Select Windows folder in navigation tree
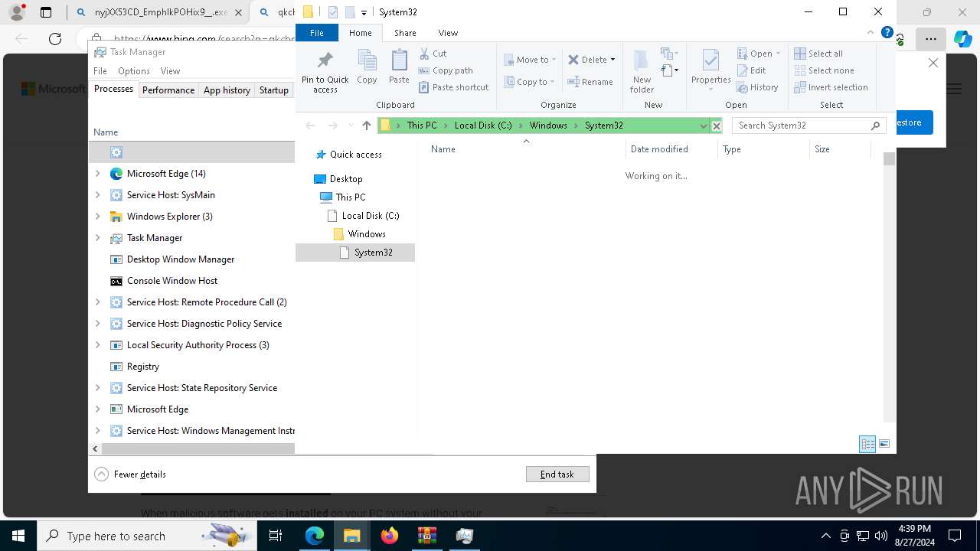Viewport: 980px width, 551px height. click(367, 234)
